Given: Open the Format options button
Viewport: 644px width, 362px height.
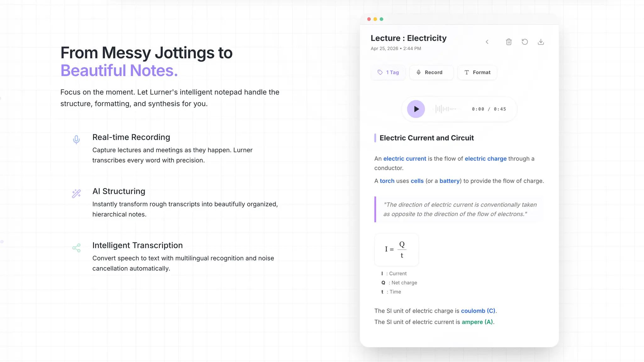Looking at the screenshot, I should coord(477,72).
